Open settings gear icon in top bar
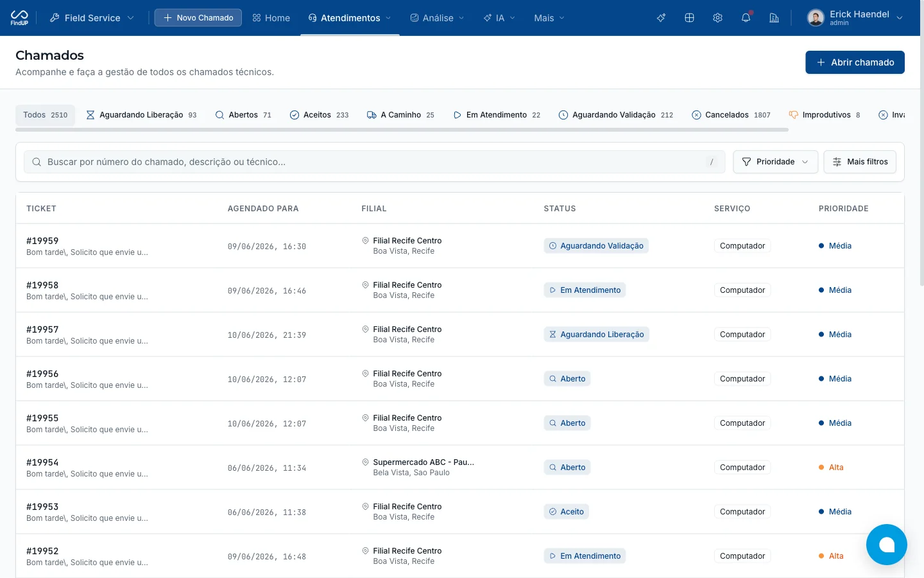 coord(717,18)
